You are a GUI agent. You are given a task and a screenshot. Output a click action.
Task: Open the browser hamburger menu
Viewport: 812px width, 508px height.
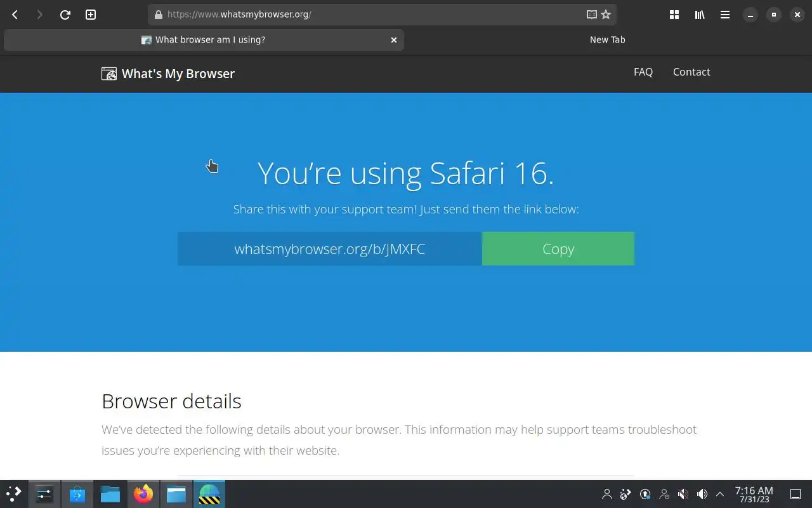725,15
